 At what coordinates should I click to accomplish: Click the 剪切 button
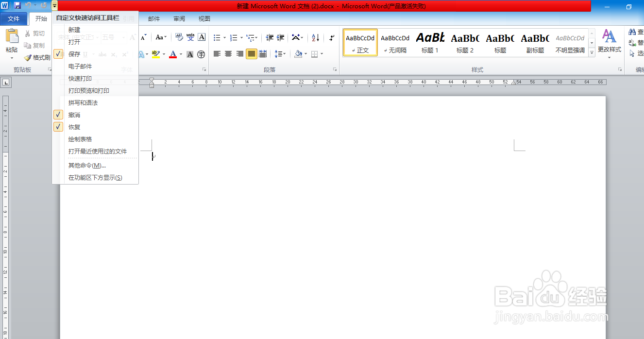[x=34, y=34]
